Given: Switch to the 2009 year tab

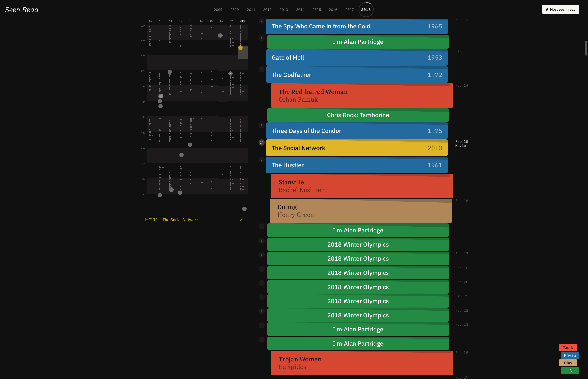Looking at the screenshot, I should tap(218, 10).
